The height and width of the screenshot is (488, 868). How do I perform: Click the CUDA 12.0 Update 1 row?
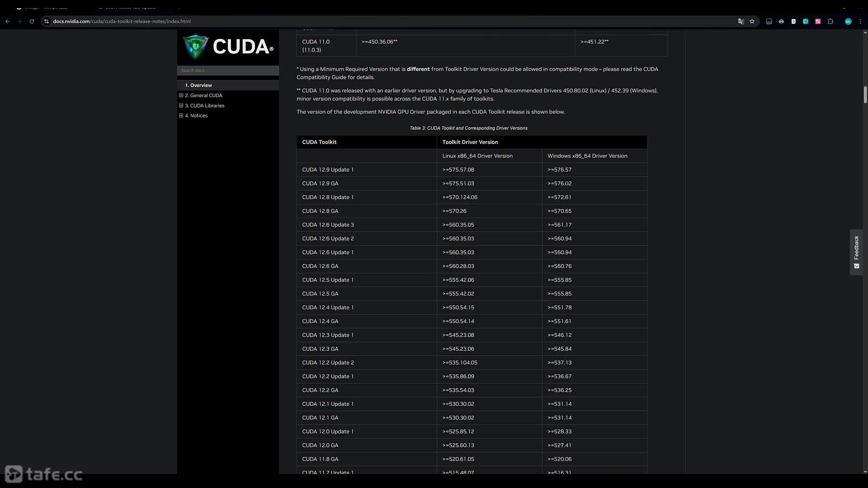[x=472, y=432]
